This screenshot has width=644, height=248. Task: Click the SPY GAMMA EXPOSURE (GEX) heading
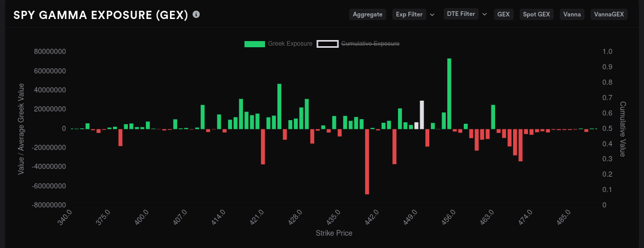click(x=101, y=15)
